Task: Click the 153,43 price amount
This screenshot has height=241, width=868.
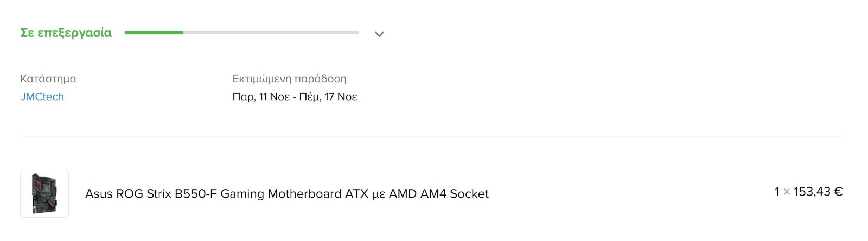Action: click(x=812, y=192)
